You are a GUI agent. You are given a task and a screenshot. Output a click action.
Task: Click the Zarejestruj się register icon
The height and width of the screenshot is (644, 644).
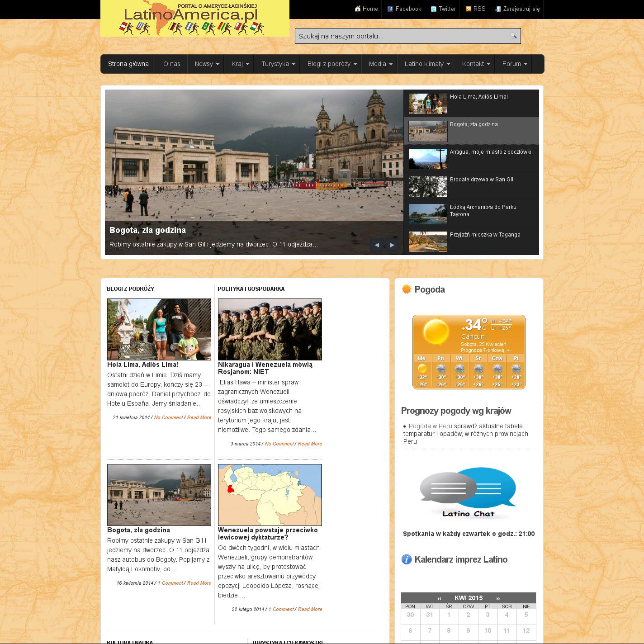click(498, 9)
